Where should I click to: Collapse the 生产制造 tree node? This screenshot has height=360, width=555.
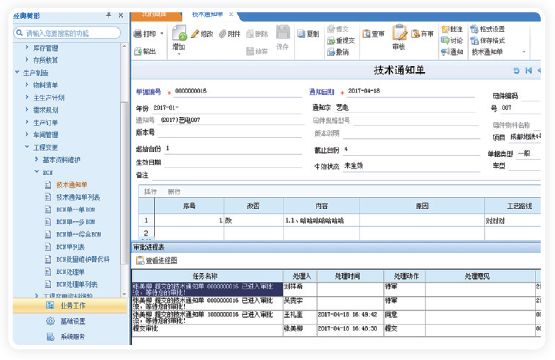tap(17, 72)
